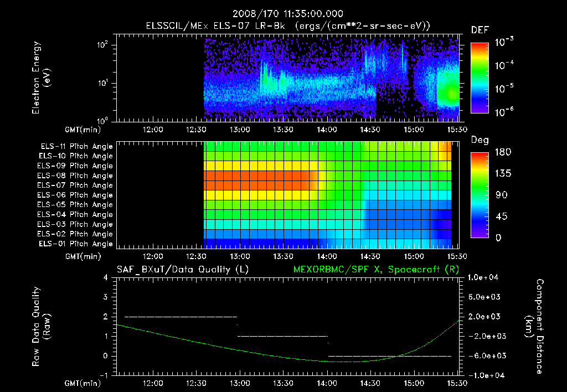Select the ELS-06 Pitch Angle row label

75,195
